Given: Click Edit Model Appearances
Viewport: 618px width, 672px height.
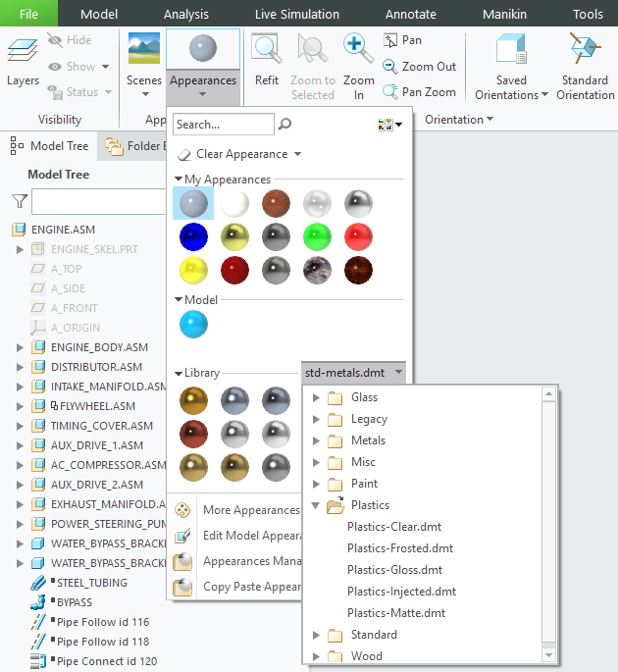Looking at the screenshot, I should click(237, 536).
